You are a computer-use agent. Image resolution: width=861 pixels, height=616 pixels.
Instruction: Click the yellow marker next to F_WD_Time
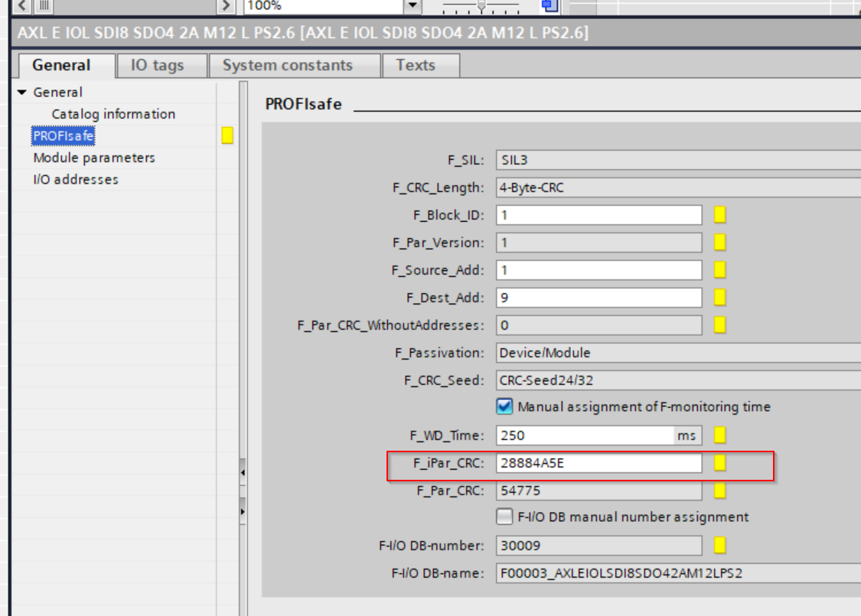[x=720, y=435]
